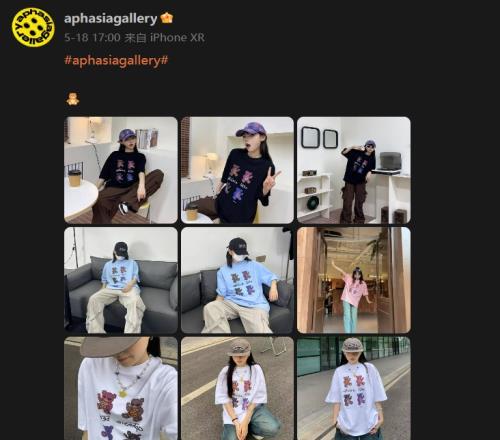Click the crown badge next to username
The height and width of the screenshot is (440, 500).
[x=167, y=18]
